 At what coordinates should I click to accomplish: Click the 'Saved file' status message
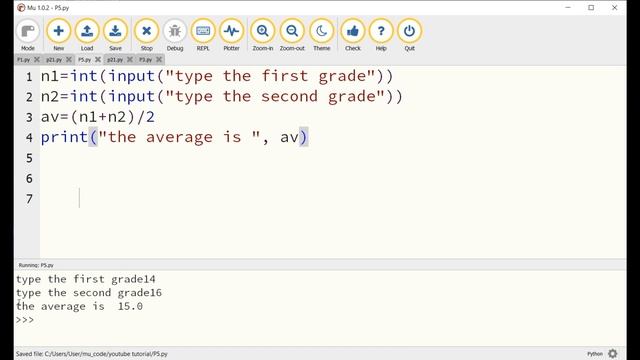pyautogui.click(x=92, y=354)
